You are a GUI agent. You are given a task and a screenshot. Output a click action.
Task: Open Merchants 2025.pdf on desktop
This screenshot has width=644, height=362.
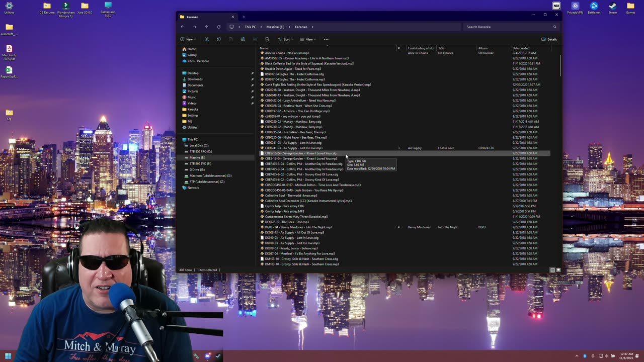point(9,52)
